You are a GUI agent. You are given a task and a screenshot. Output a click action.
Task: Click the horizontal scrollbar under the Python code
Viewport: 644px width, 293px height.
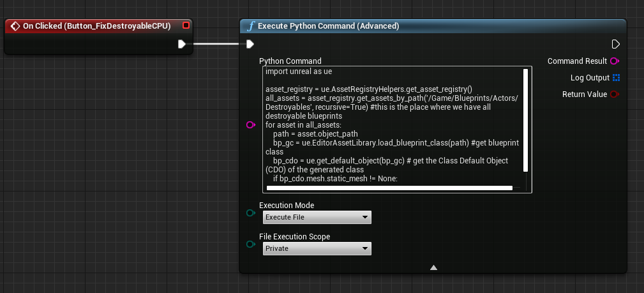pyautogui.click(x=389, y=188)
